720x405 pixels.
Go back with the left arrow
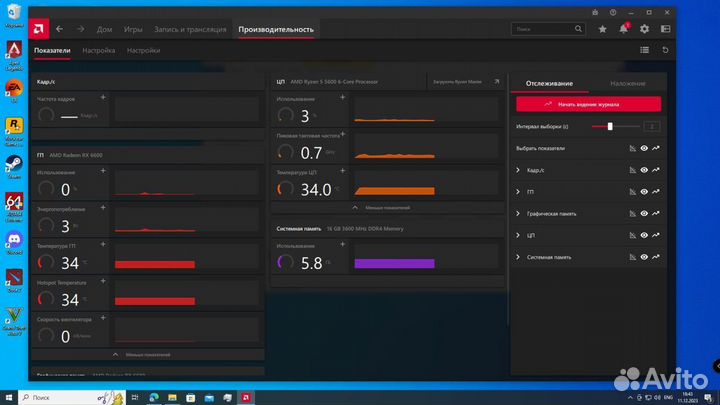coord(60,29)
